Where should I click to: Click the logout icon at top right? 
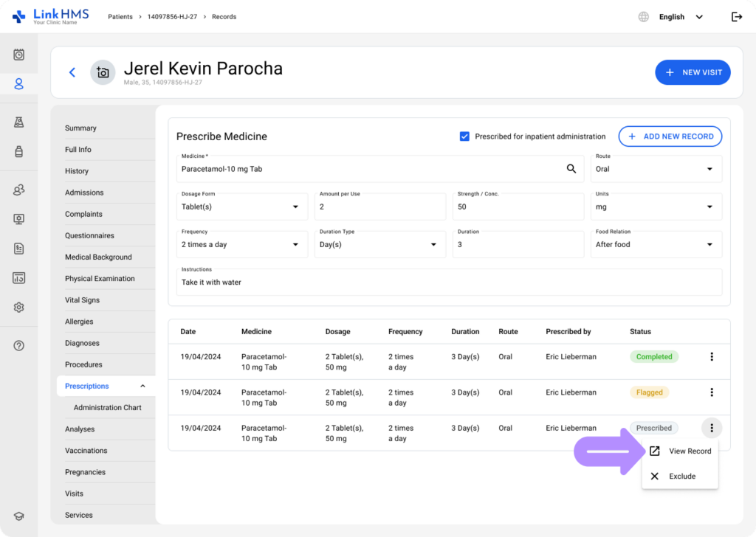tap(736, 17)
